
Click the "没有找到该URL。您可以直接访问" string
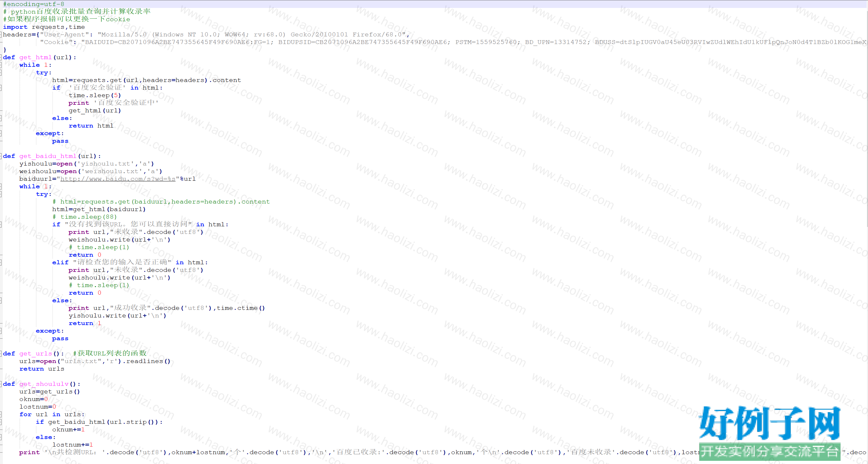coord(128,224)
